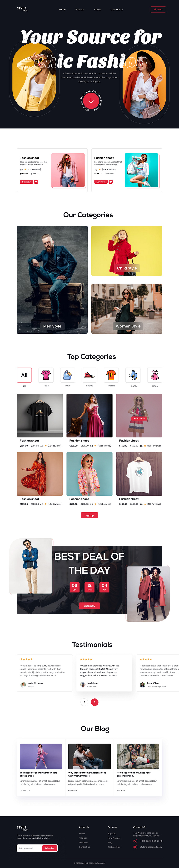This screenshot has height=868, width=179.
Task: Pick the Socks category icon
Action: (x=133, y=375)
